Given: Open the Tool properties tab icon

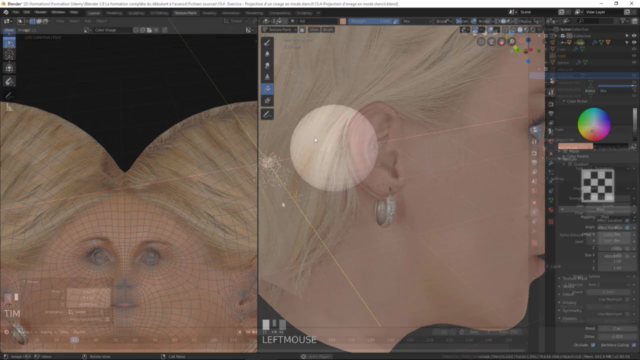Looking at the screenshot, I should 551,93.
